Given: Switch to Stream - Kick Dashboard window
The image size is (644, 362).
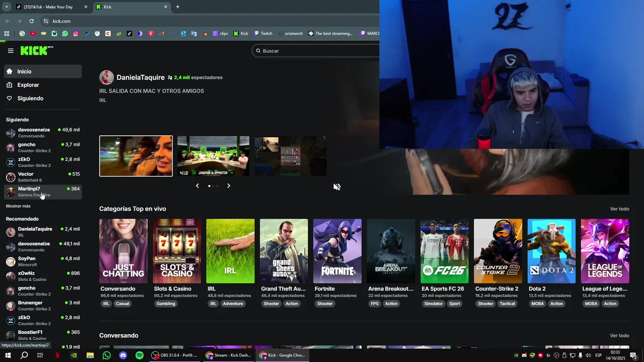Looking at the screenshot, I should pos(228,355).
